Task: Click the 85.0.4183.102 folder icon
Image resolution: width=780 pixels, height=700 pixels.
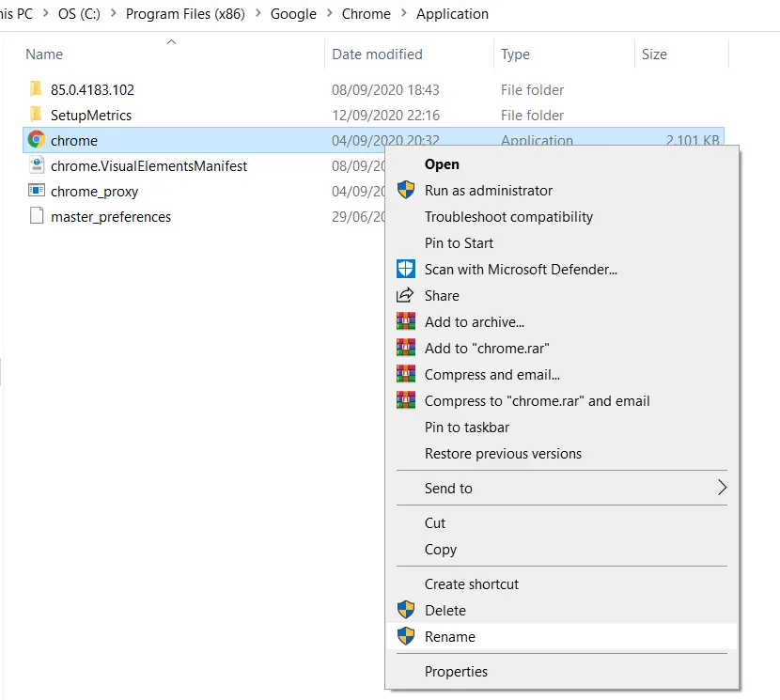Action: 36,89
